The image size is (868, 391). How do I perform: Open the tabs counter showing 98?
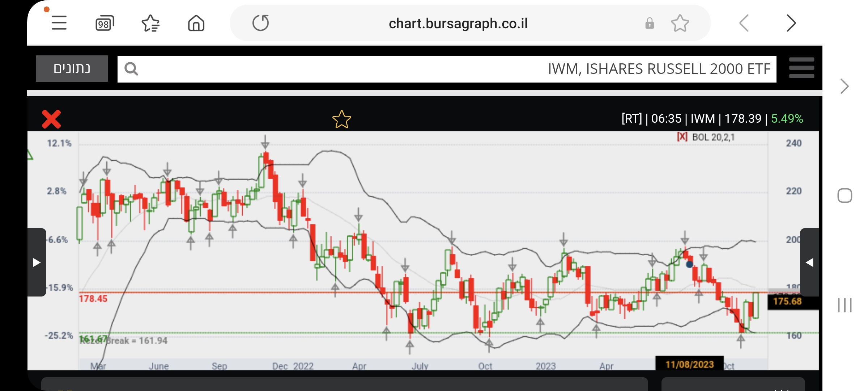[x=105, y=24]
